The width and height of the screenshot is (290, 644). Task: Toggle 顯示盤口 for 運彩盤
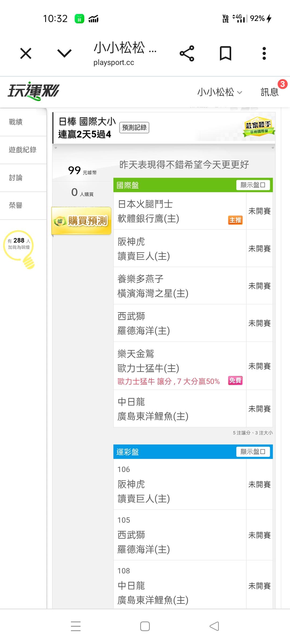(253, 452)
